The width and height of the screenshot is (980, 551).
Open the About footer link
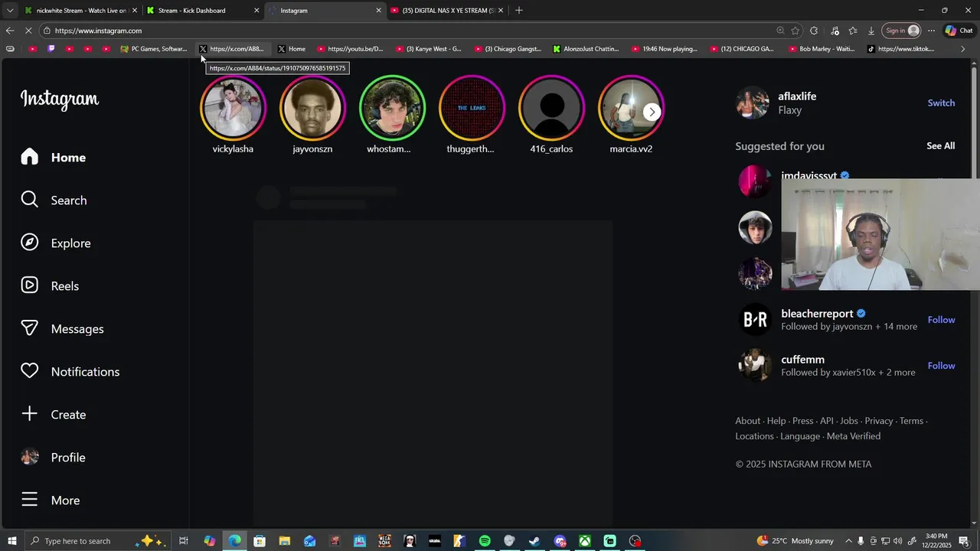click(748, 421)
